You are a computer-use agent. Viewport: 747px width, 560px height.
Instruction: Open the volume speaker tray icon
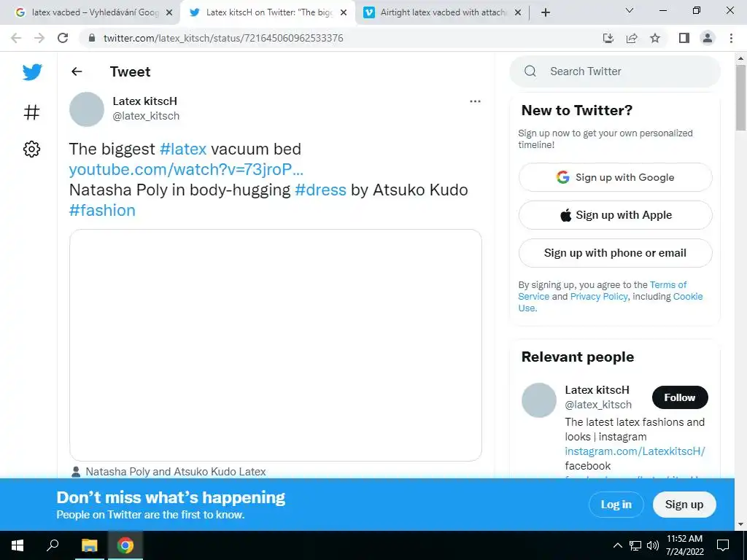[653, 545]
